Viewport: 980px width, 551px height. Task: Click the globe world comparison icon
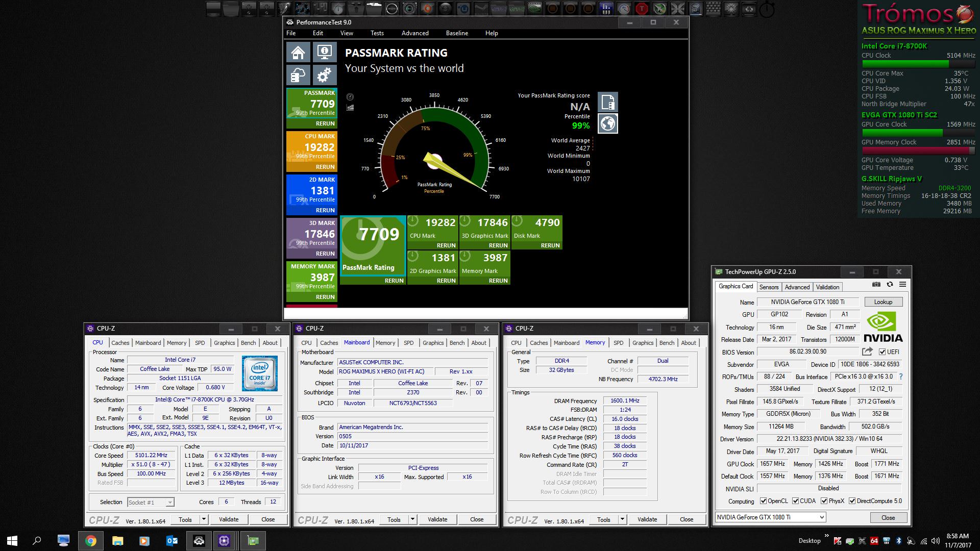pos(608,123)
